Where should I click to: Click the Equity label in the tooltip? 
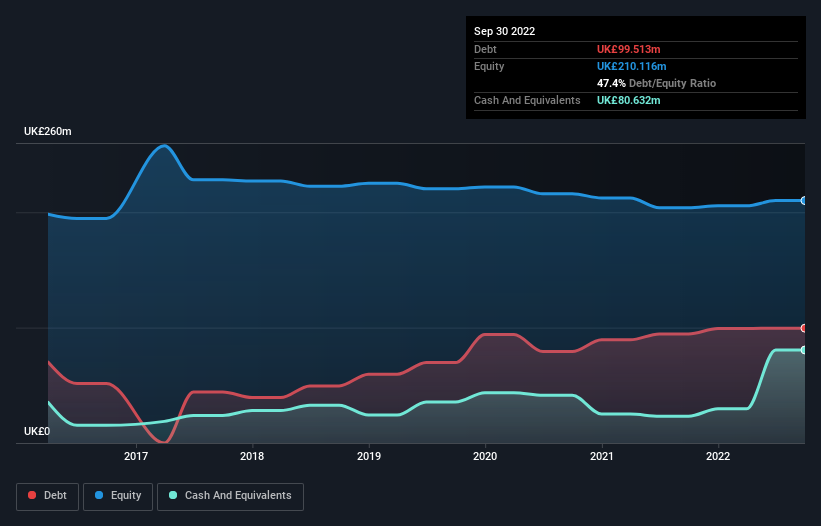tap(489, 66)
